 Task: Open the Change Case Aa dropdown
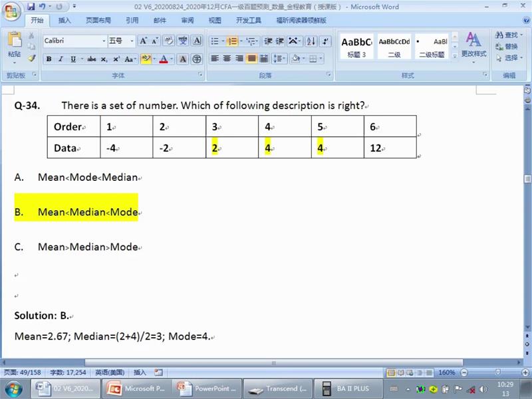[130, 59]
